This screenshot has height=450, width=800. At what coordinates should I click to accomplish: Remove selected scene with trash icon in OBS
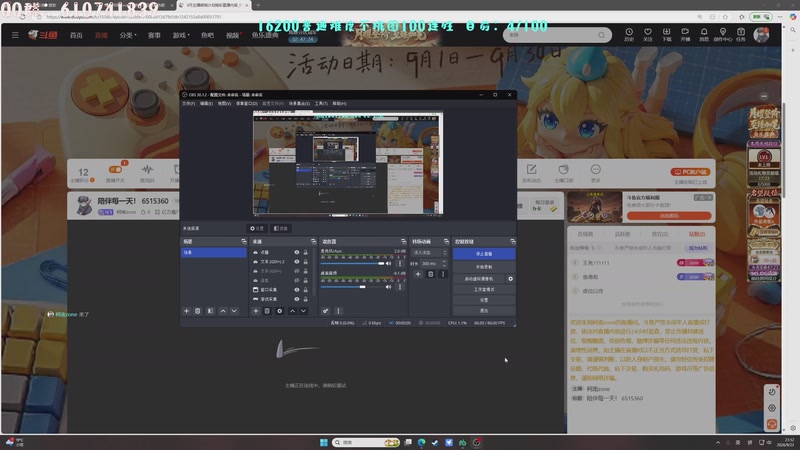click(x=197, y=311)
